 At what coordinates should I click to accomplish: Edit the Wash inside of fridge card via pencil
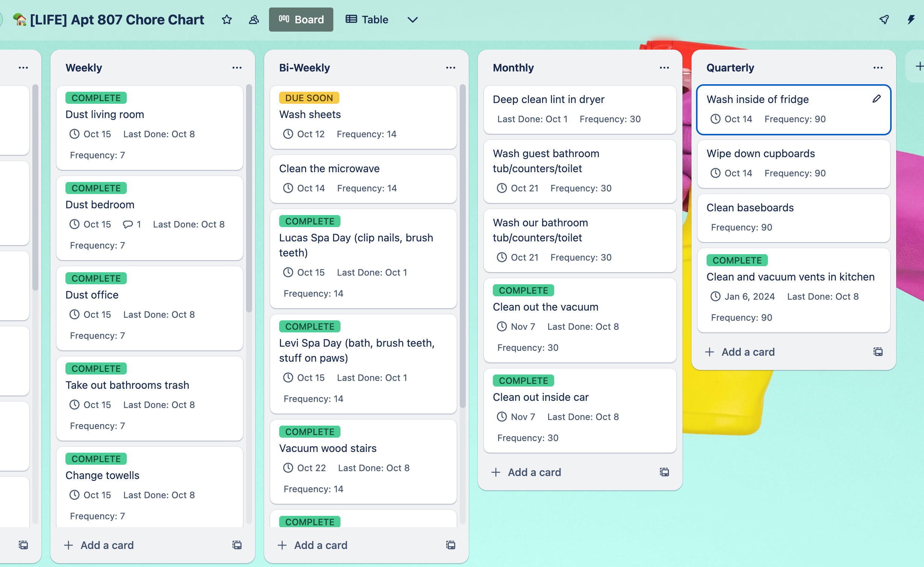877,99
